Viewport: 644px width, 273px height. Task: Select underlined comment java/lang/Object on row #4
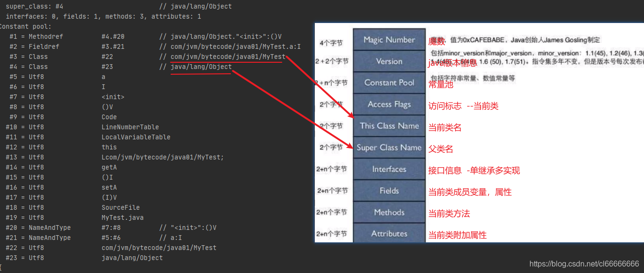[201, 67]
